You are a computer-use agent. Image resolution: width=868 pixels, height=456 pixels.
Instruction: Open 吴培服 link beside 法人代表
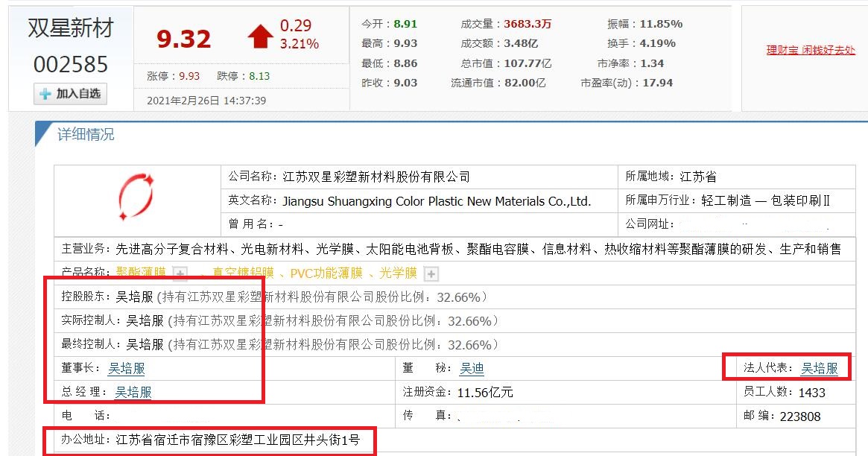coord(820,368)
